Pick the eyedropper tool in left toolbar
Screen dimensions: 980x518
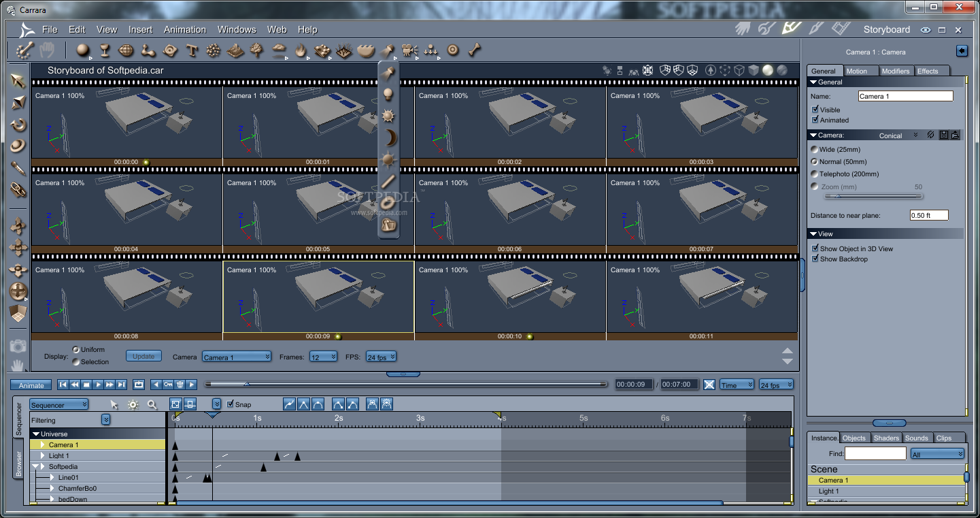pos(18,167)
